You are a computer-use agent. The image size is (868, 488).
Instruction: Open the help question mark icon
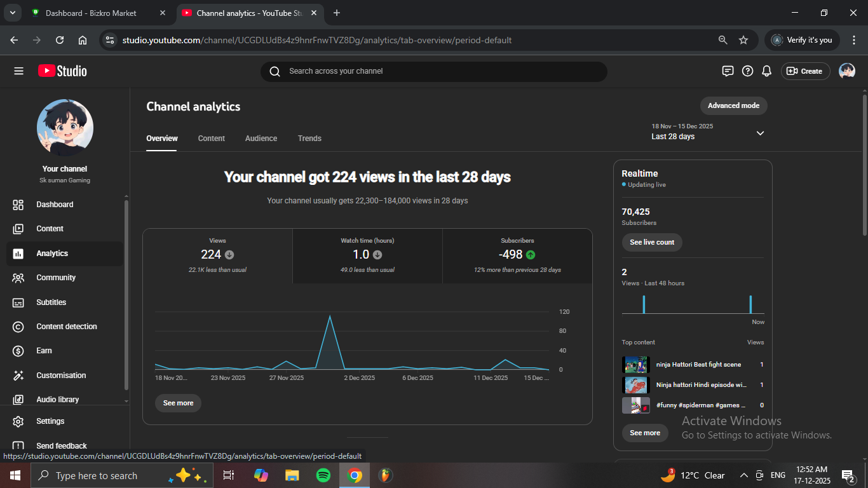(x=748, y=71)
